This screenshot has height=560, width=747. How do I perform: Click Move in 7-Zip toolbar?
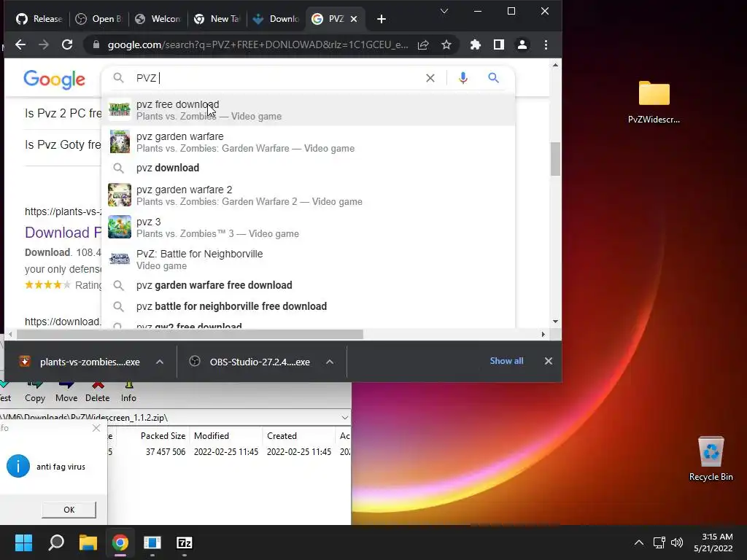66,392
